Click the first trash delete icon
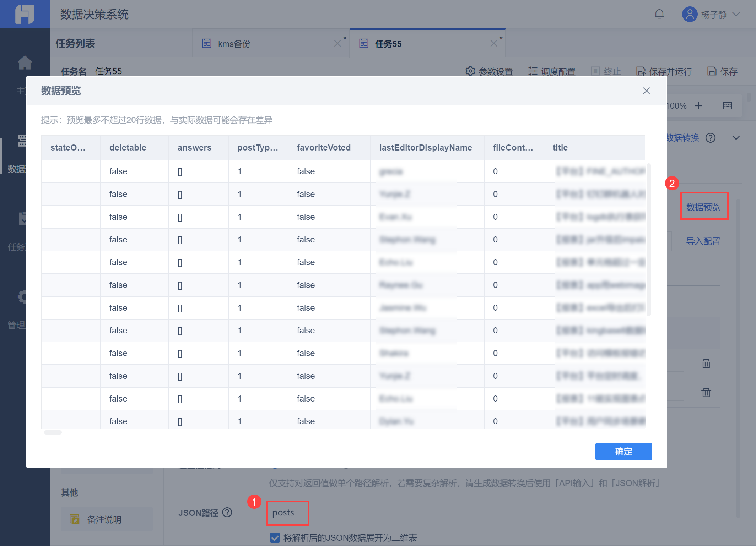This screenshot has width=756, height=546. point(706,363)
